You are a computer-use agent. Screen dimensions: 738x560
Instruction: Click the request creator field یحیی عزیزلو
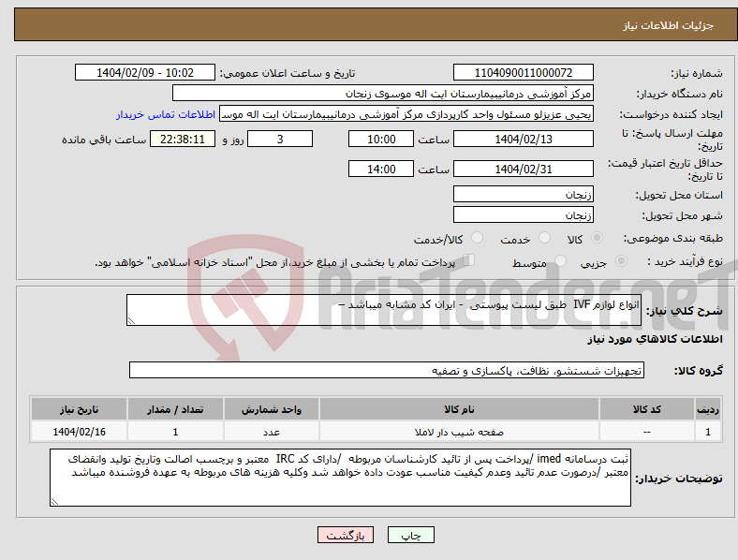pyautogui.click(x=406, y=114)
